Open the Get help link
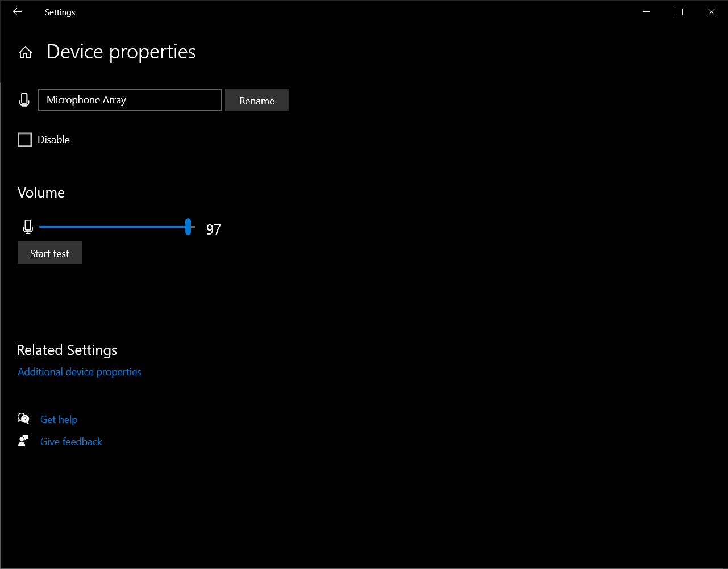 tap(59, 420)
